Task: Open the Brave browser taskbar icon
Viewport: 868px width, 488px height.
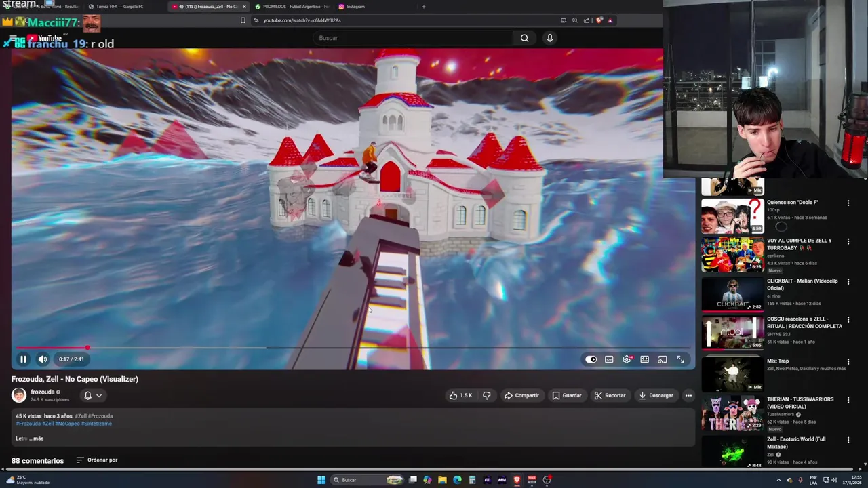Action: pyautogui.click(x=517, y=480)
